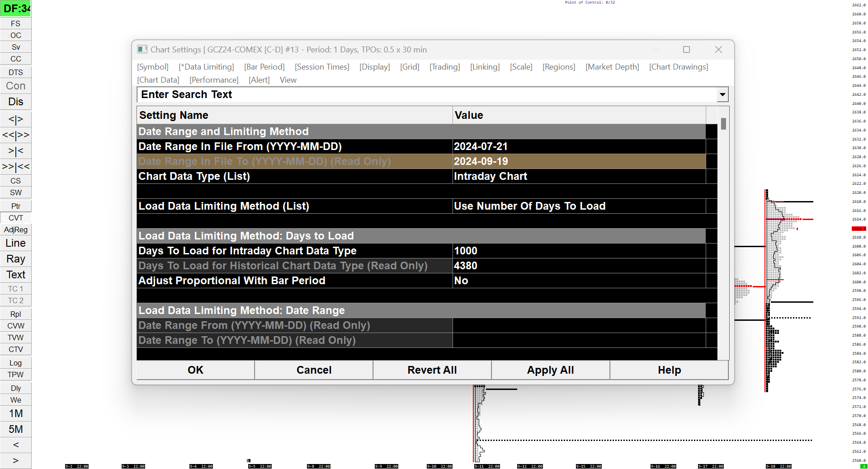Click the Con toolbar button
868x469 pixels.
[15, 86]
